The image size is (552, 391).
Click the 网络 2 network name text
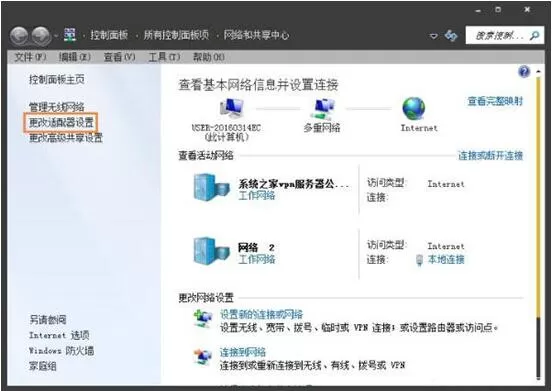[x=256, y=248]
